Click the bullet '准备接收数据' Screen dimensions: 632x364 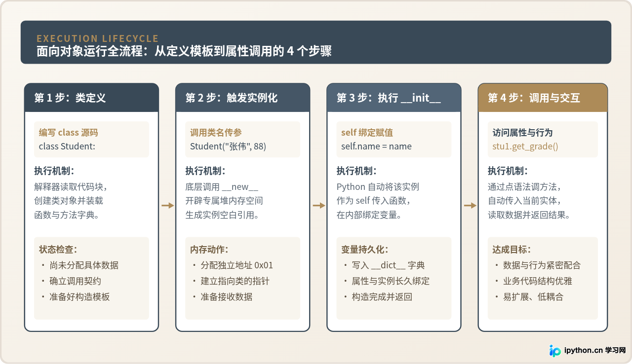(227, 297)
